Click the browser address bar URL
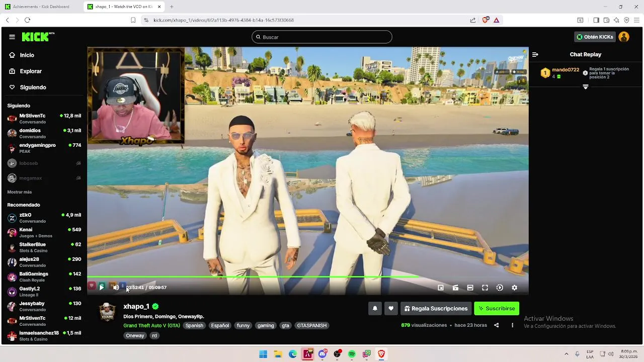644x362 pixels. tap(223, 20)
